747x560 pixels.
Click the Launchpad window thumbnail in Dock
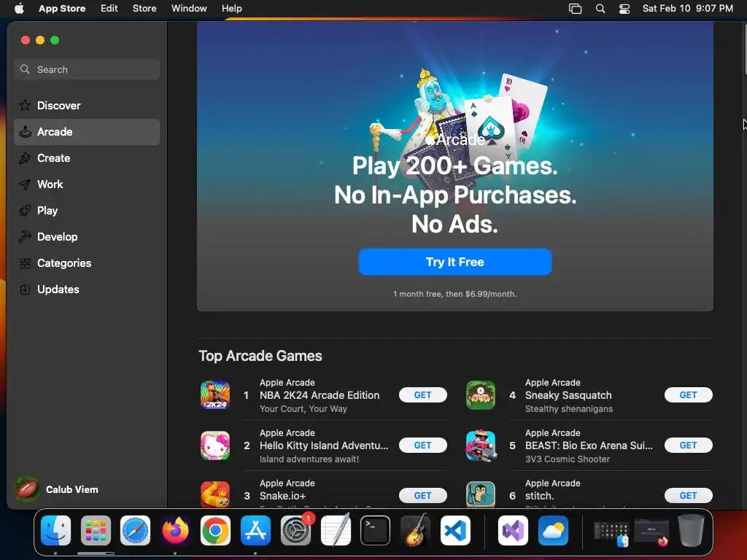click(612, 532)
